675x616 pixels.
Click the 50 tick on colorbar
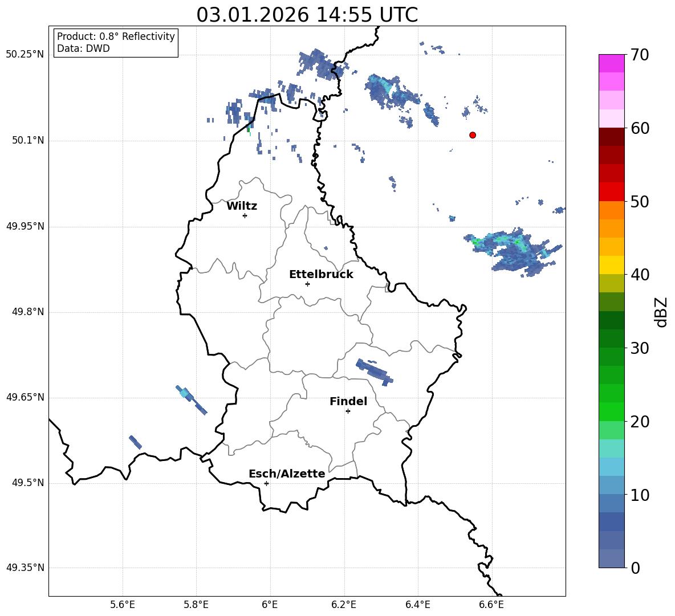pyautogui.click(x=640, y=201)
